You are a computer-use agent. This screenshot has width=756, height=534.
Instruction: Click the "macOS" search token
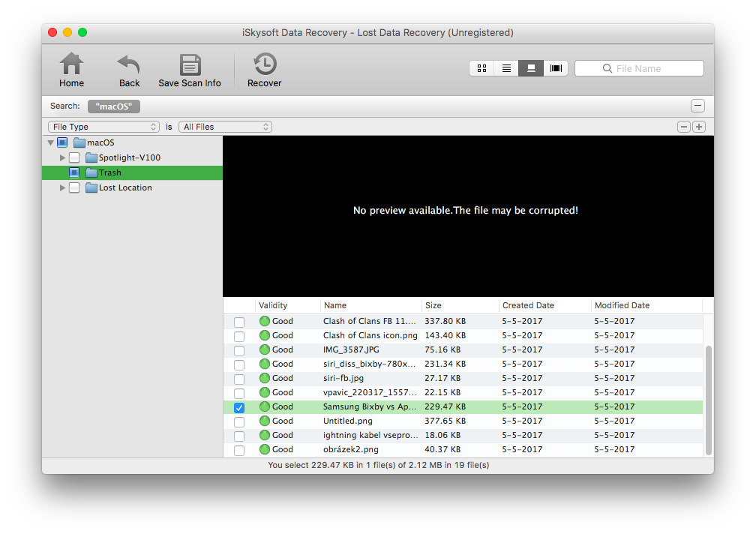[x=114, y=106]
